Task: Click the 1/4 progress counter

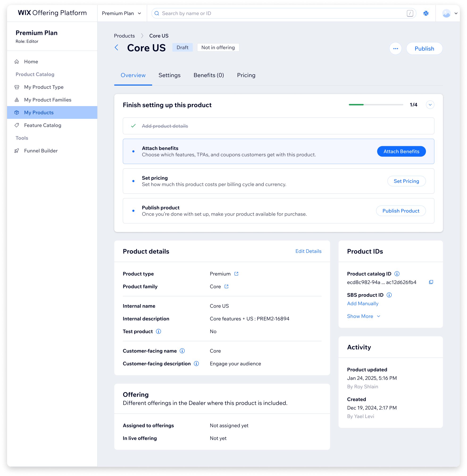Action: tap(413, 105)
